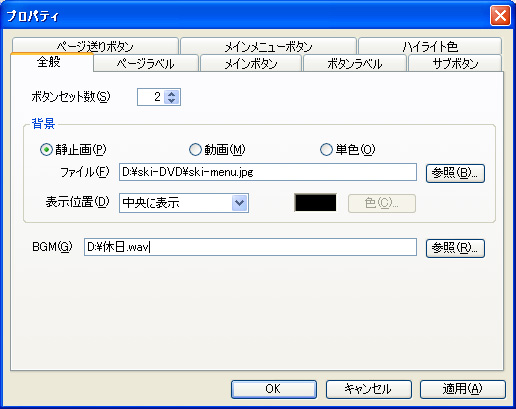Screen dimensions: 516x409
Task: Click the 適用(A) apply button
Action: coord(463,389)
